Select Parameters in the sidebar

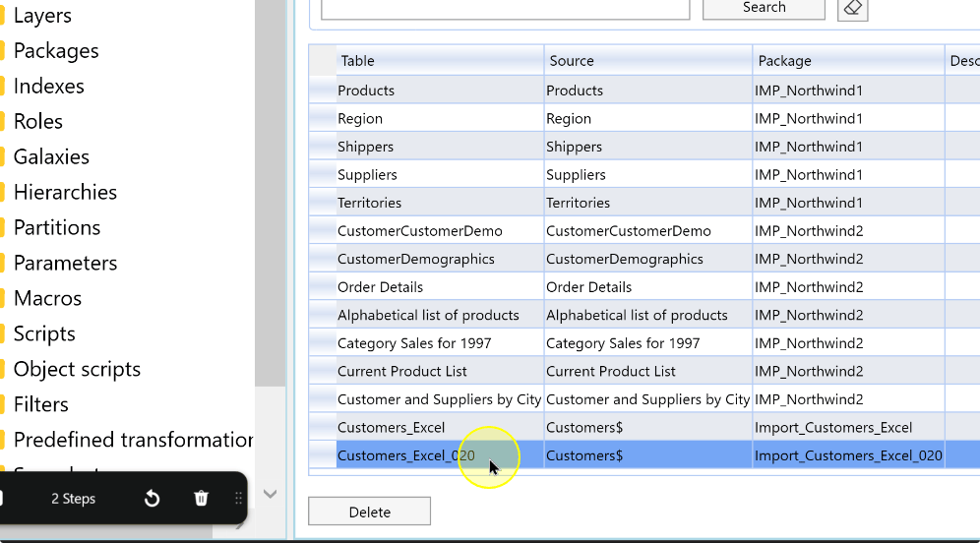(65, 263)
